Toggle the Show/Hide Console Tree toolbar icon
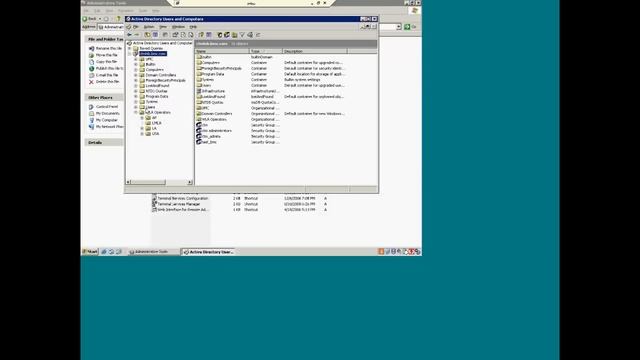This screenshot has height=360, width=640. pyautogui.click(x=155, y=35)
